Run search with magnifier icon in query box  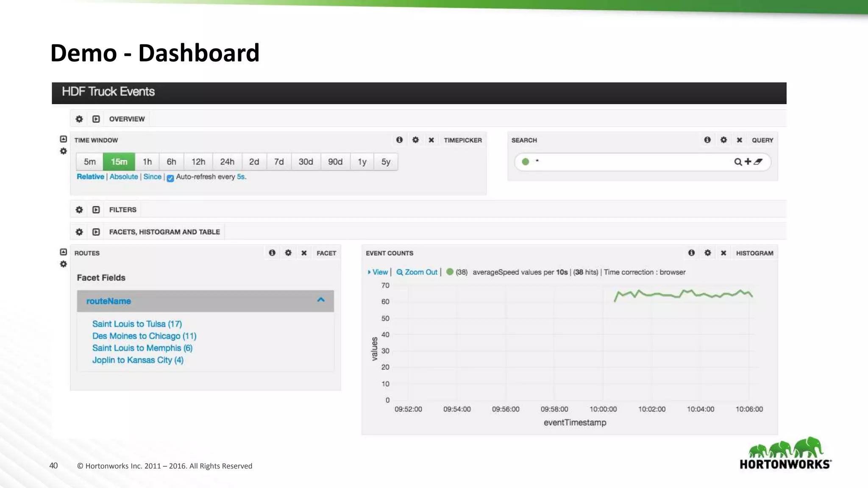coord(738,162)
